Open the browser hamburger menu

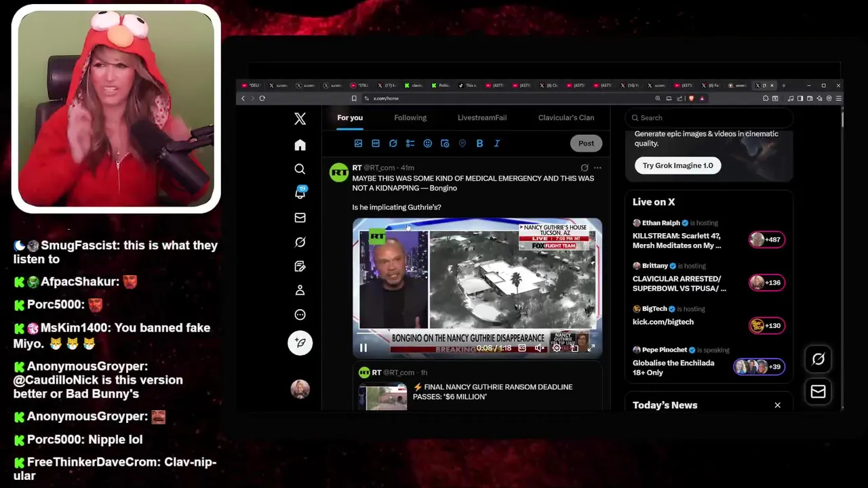[x=839, y=99]
